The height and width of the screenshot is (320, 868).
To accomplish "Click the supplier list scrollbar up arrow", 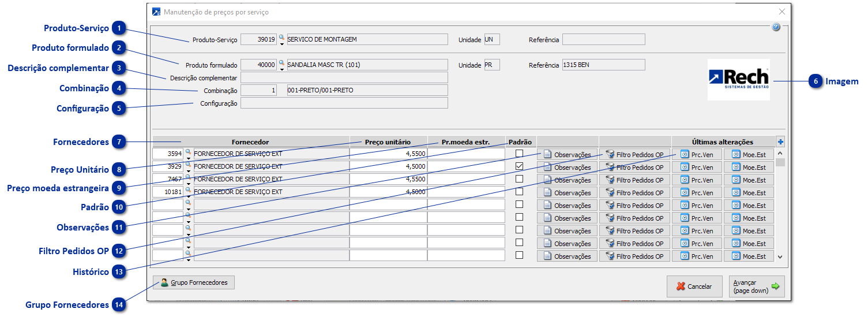I will (780, 154).
